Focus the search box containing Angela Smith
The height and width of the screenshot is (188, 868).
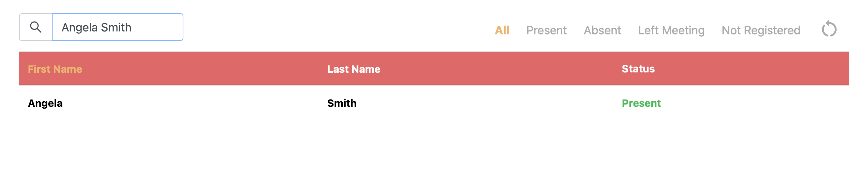pyautogui.click(x=118, y=27)
